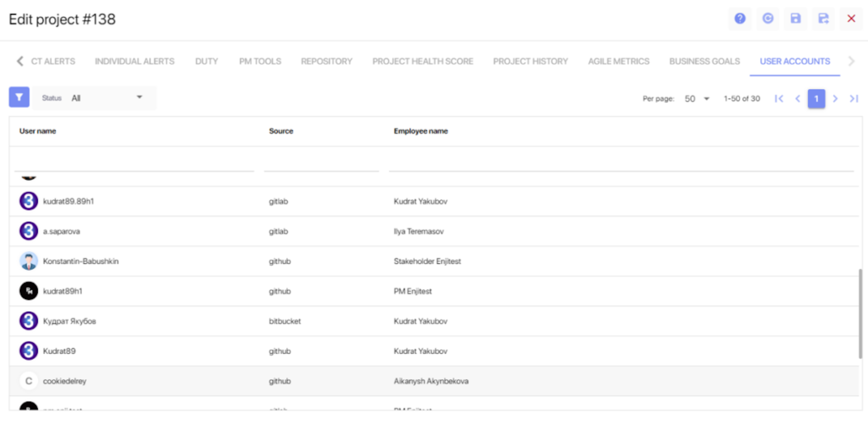Image resolution: width=868 pixels, height=431 pixels.
Task: Click Edit project #138 title
Action: 62,19
